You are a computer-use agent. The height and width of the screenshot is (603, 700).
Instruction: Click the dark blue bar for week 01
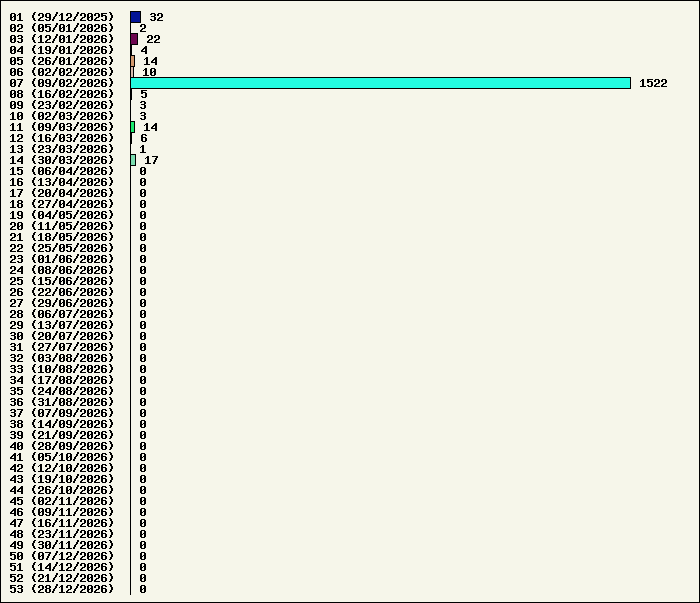click(x=135, y=17)
